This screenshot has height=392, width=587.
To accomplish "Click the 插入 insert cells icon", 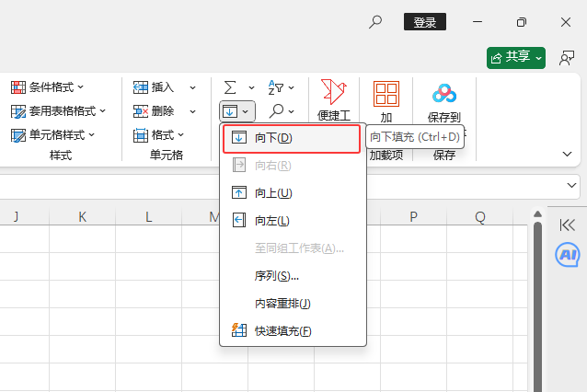I will click(141, 87).
